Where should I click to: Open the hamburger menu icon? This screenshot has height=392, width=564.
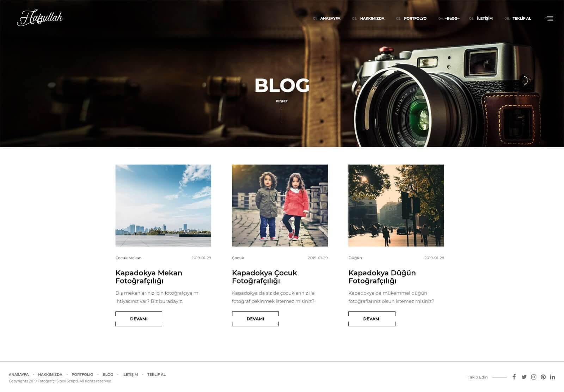click(x=549, y=18)
